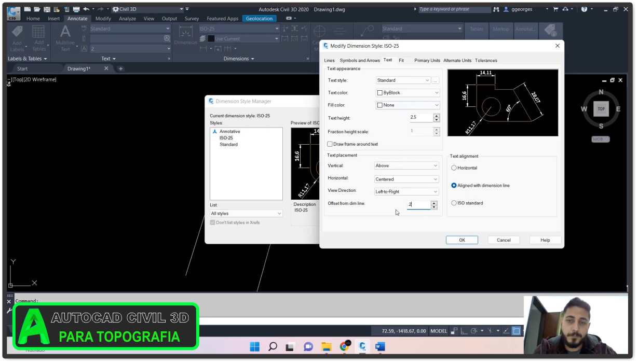Open the Civil 3D workspace dropdown
The width and height of the screenshot is (638, 364).
(x=148, y=9)
